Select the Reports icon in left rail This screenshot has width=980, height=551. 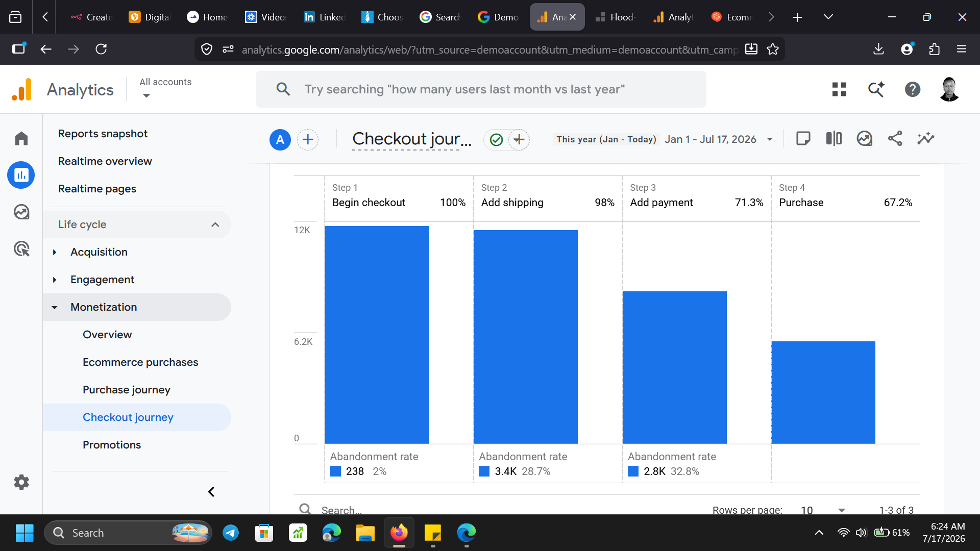click(21, 175)
